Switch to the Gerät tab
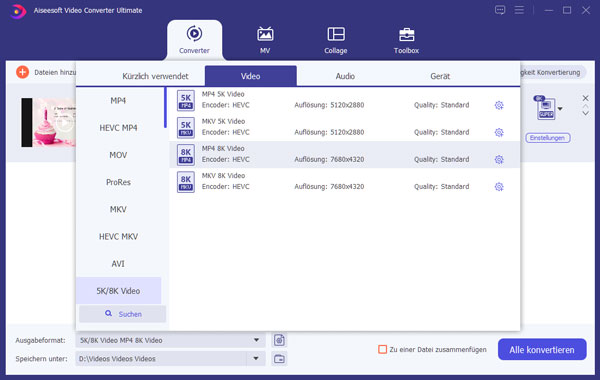 (x=440, y=76)
